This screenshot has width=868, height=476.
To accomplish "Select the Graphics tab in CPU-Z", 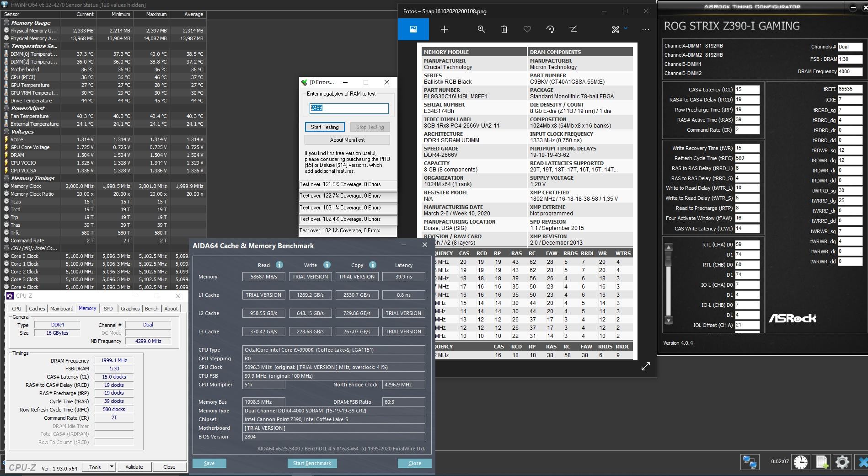I will coord(130,309).
